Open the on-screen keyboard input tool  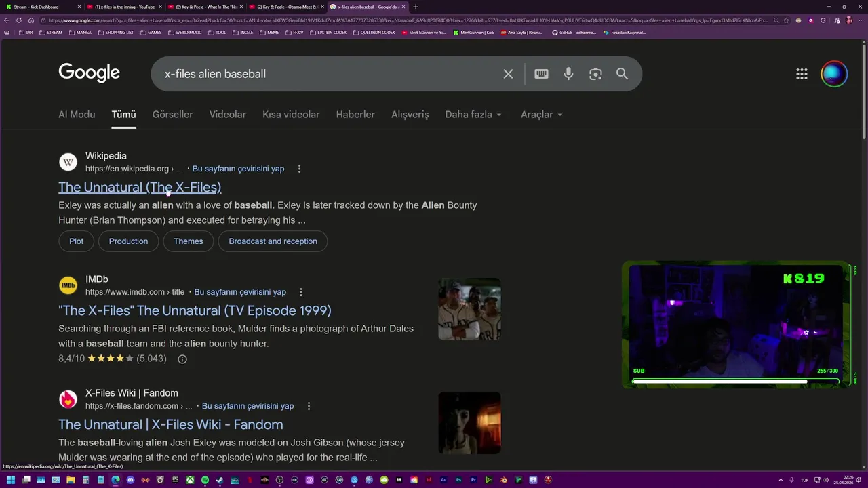point(541,74)
